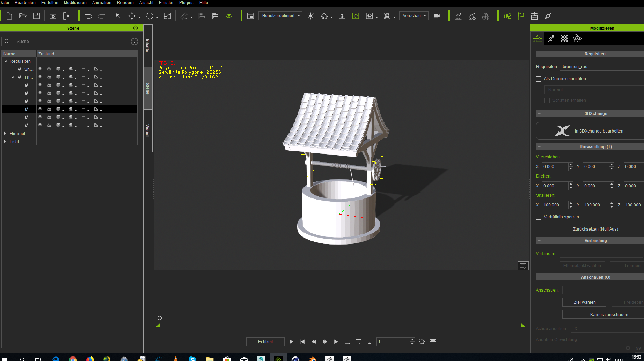Viewport: 644px width, 361px height.
Task: Create a new project file
Action: 9,16
